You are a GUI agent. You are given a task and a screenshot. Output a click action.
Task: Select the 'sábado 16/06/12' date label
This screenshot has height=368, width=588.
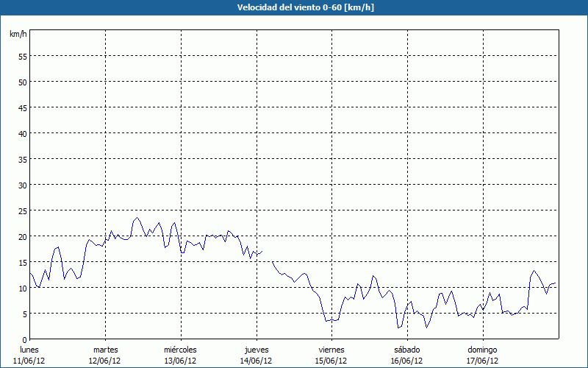(406, 355)
